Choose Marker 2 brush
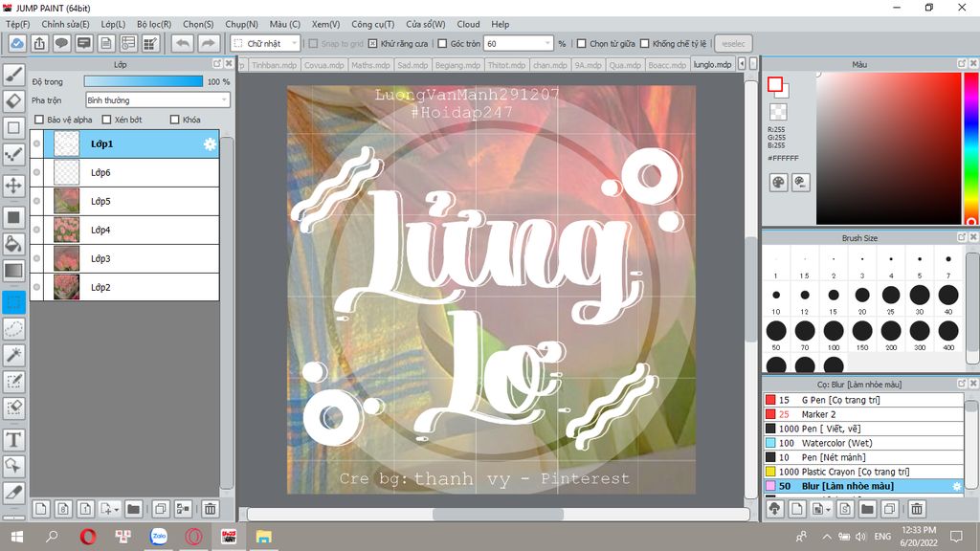 (x=863, y=414)
